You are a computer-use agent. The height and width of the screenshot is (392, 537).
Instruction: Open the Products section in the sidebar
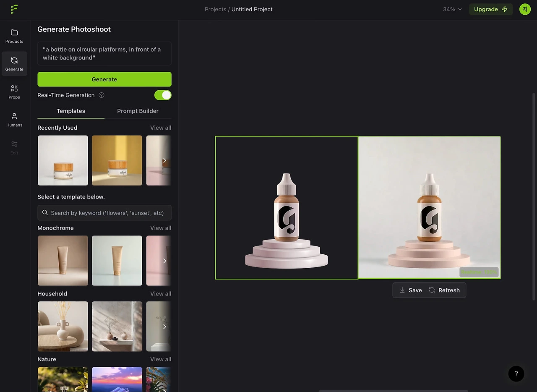click(x=14, y=36)
